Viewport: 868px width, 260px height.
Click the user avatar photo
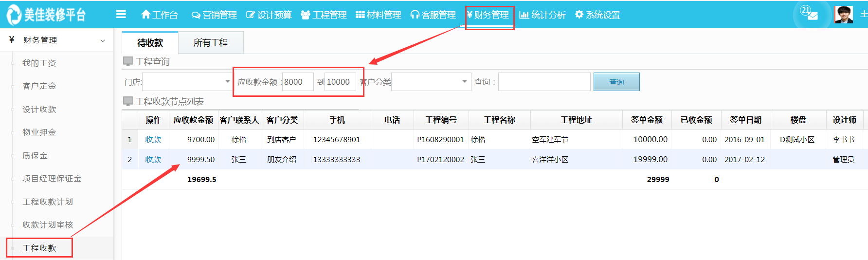(x=844, y=15)
